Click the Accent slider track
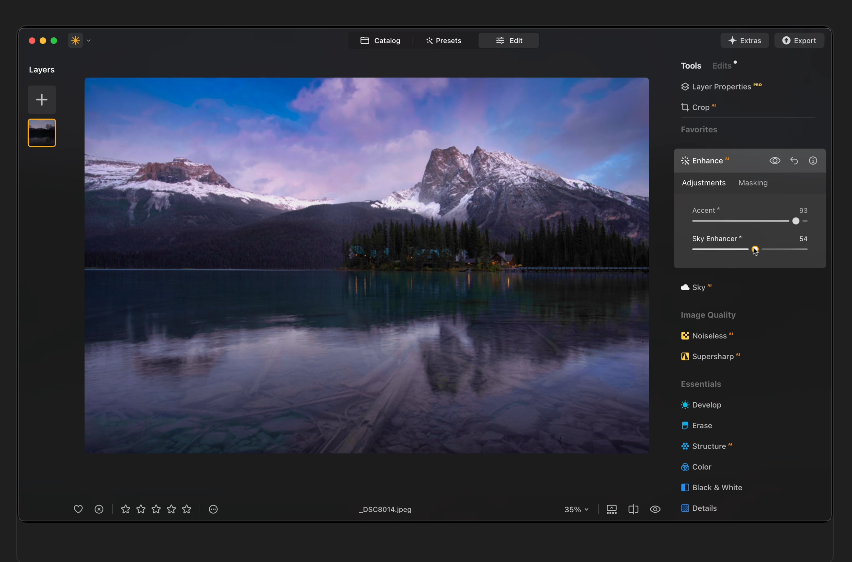The width and height of the screenshot is (852, 562). tap(740, 221)
